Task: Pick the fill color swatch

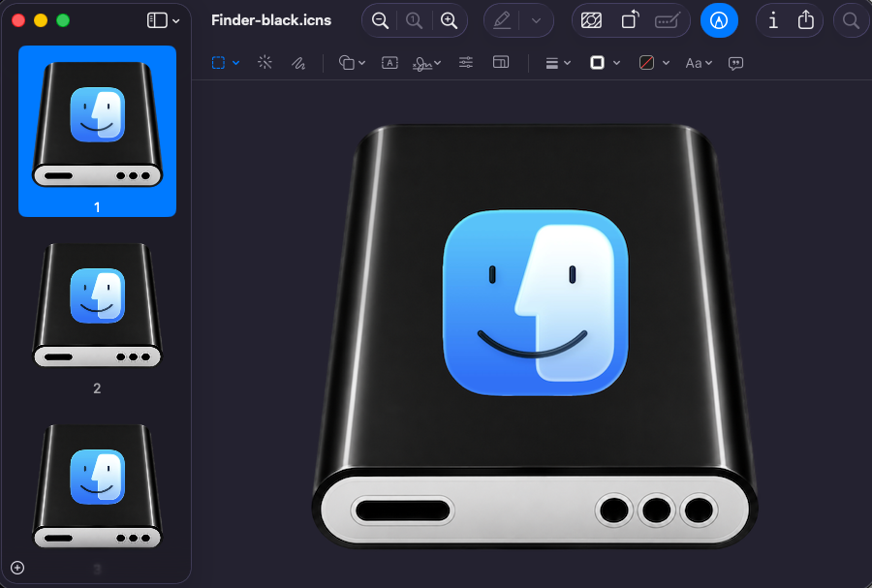Action: click(646, 63)
